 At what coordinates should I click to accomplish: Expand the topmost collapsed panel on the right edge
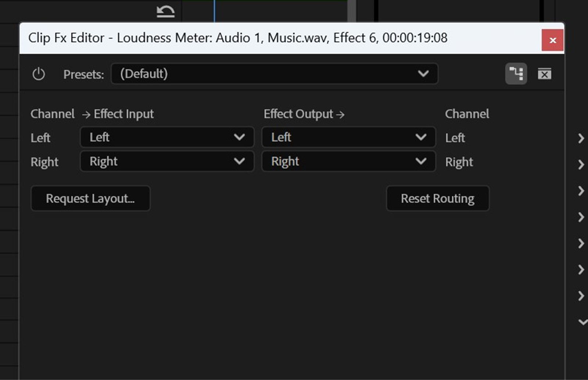(x=582, y=139)
